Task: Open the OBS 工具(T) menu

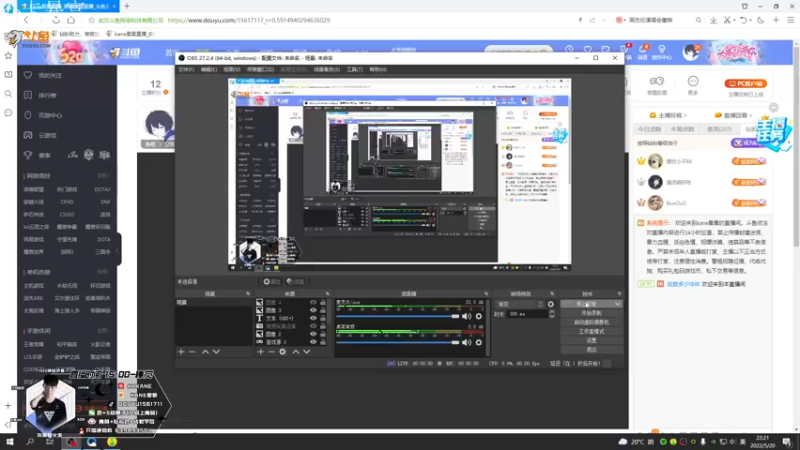Action: (x=355, y=69)
